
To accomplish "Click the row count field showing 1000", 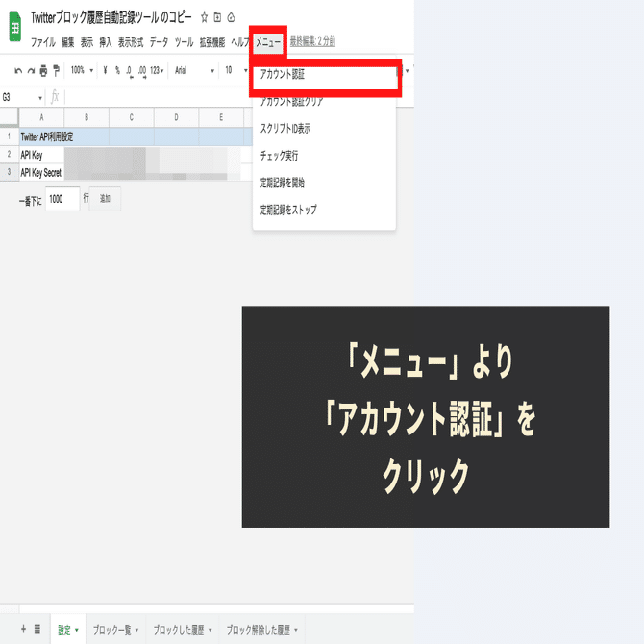I will 62,199.
